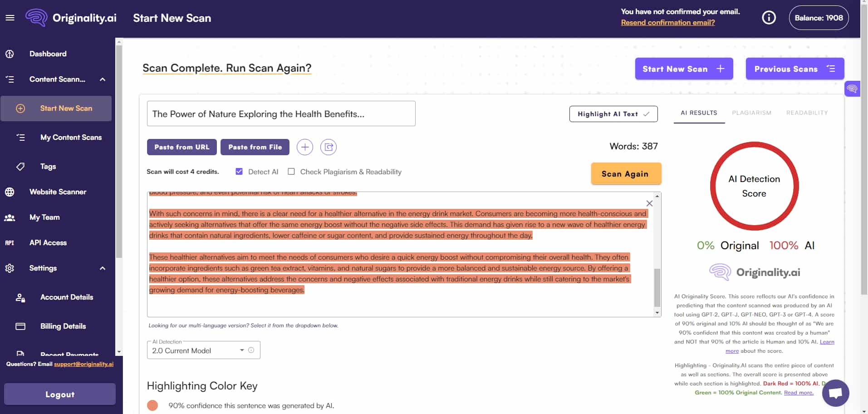This screenshot has height=414, width=868.
Task: Select the Tags sidebar icon
Action: tap(20, 167)
